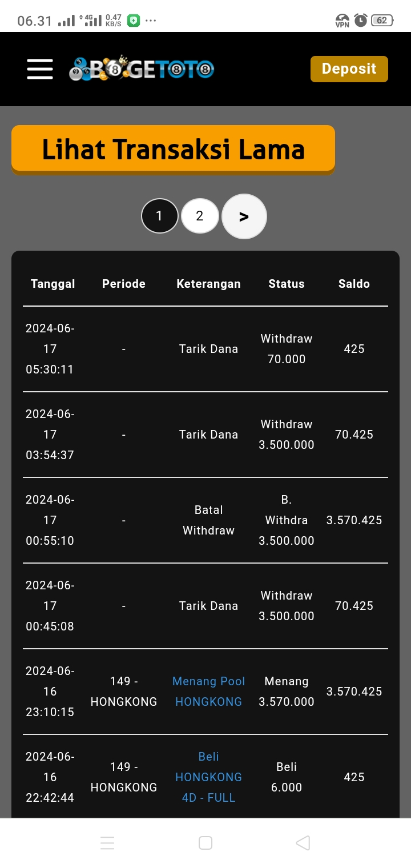Image resolution: width=411 pixels, height=868 pixels.
Task: Click the Deposit button
Action: point(349,69)
